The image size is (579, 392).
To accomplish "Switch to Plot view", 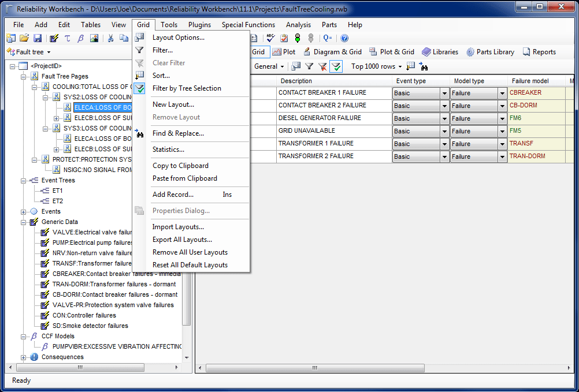I will [284, 52].
